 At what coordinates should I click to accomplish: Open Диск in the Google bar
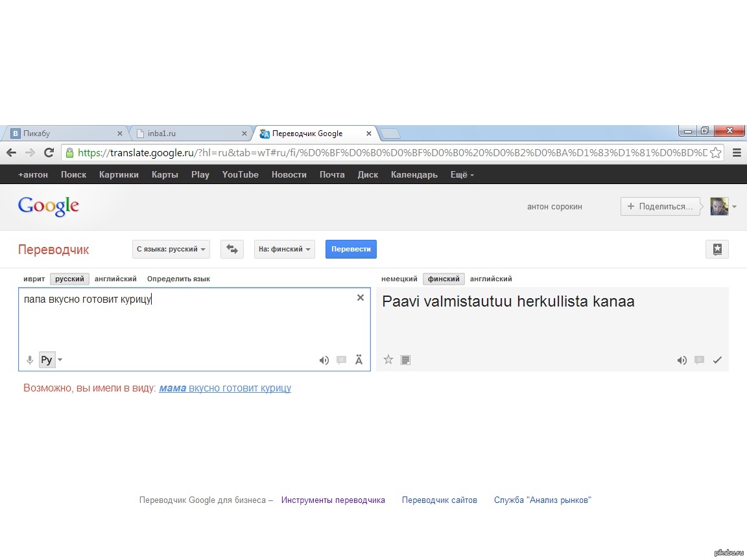pyautogui.click(x=368, y=175)
